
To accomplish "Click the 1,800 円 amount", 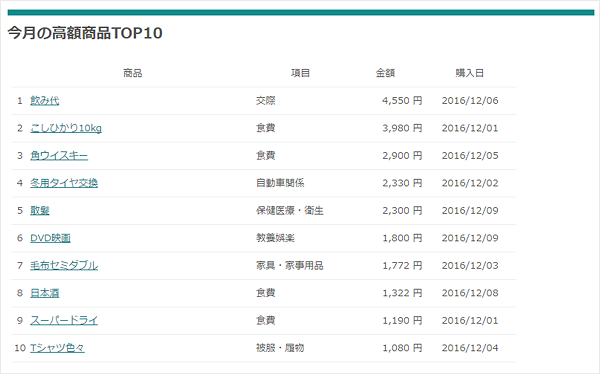I will click(402, 238).
